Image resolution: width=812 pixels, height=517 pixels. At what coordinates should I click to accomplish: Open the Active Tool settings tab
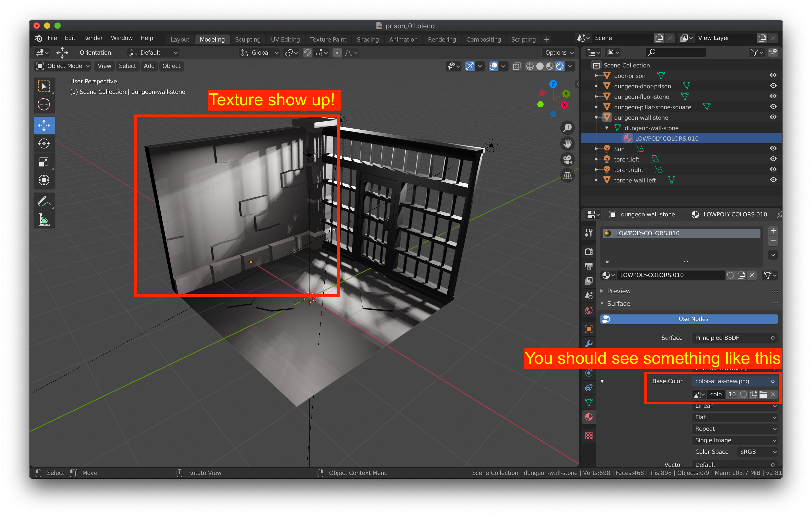(589, 233)
